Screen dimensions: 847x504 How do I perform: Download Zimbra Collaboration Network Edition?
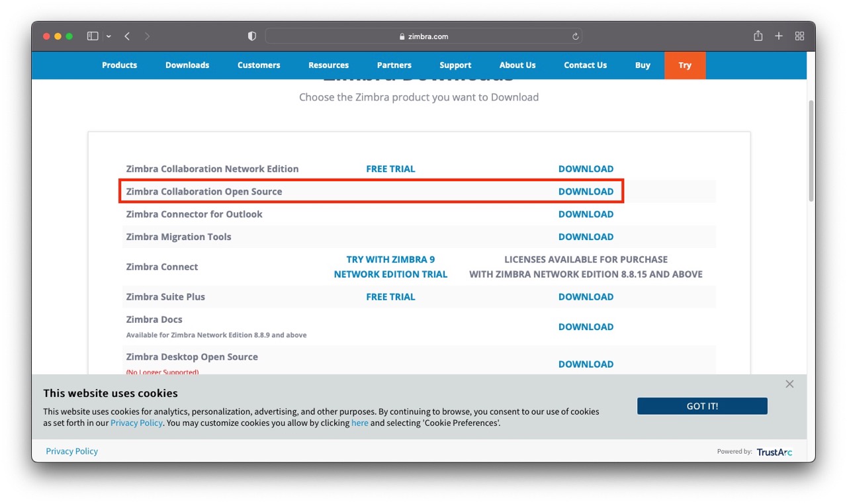pyautogui.click(x=586, y=169)
